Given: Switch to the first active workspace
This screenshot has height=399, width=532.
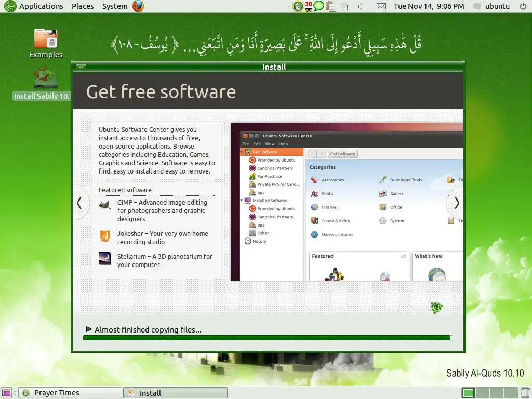Looking at the screenshot, I should click(x=468, y=393).
